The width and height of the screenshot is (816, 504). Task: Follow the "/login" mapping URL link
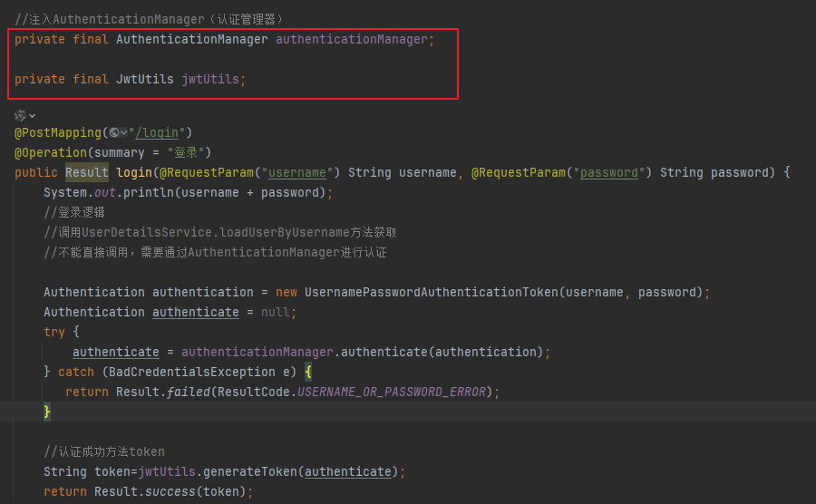point(157,132)
